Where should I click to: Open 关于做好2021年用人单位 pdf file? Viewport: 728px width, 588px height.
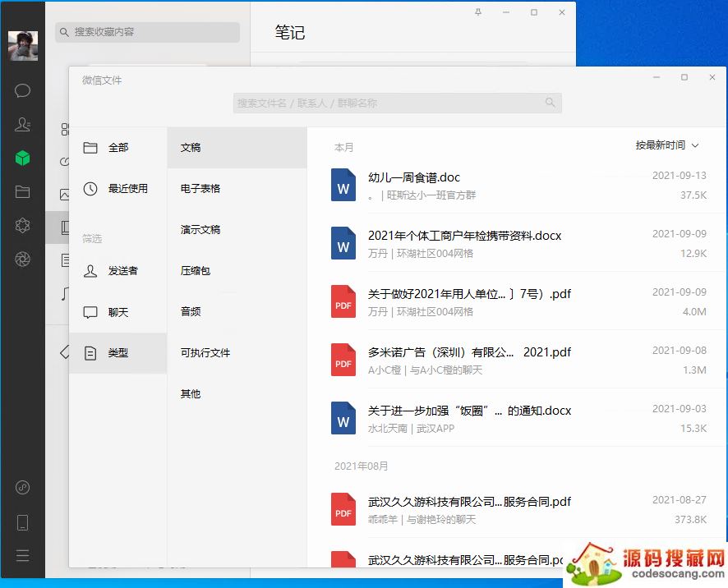tap(469, 294)
